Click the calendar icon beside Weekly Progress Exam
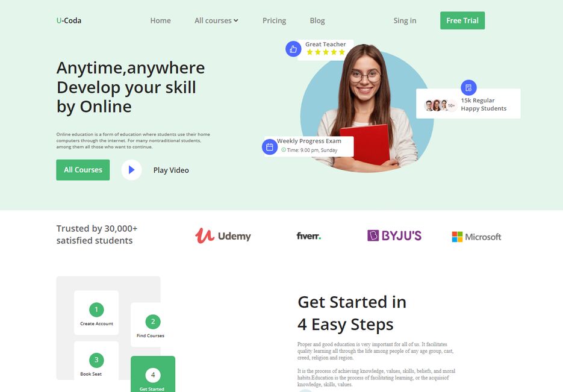 270,147
